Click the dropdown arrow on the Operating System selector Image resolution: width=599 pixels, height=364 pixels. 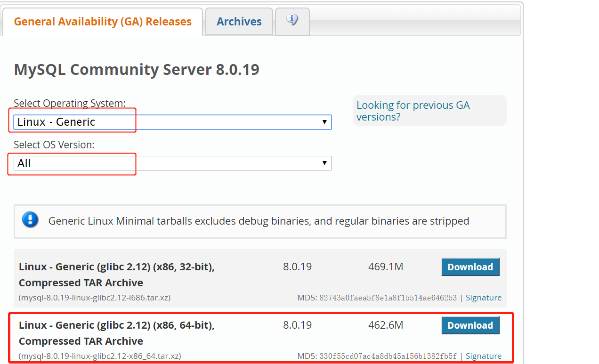[x=324, y=122]
